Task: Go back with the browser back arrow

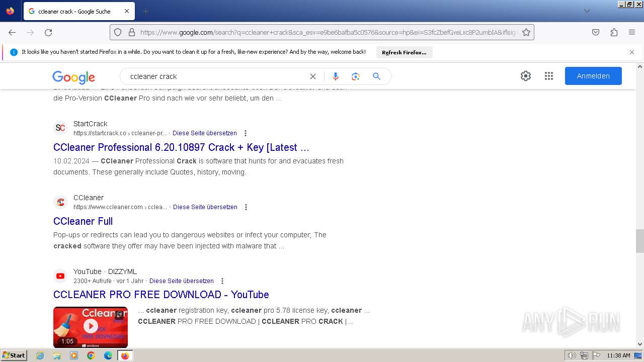Action: click(x=12, y=32)
